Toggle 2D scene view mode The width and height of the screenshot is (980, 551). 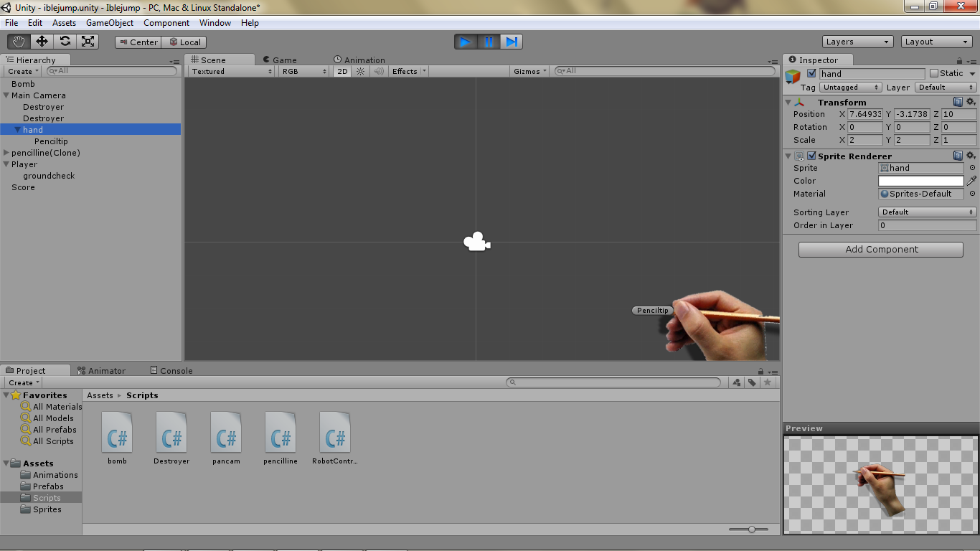(342, 71)
